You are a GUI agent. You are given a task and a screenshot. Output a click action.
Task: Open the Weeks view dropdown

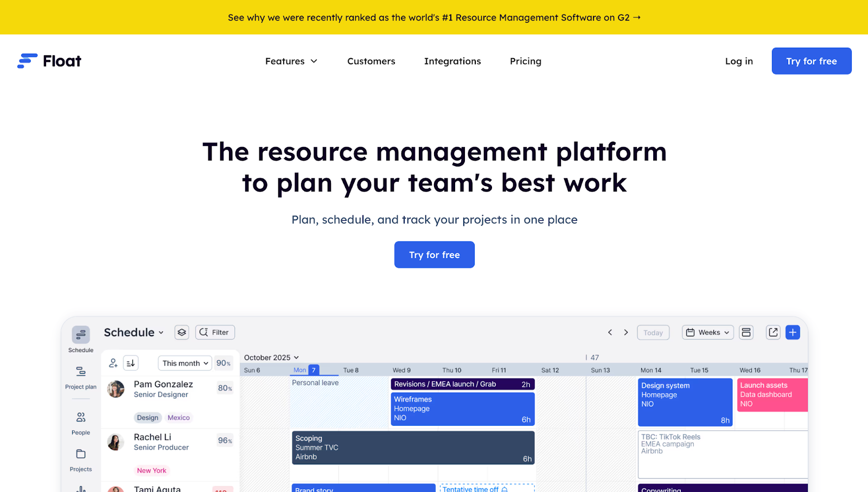708,333
